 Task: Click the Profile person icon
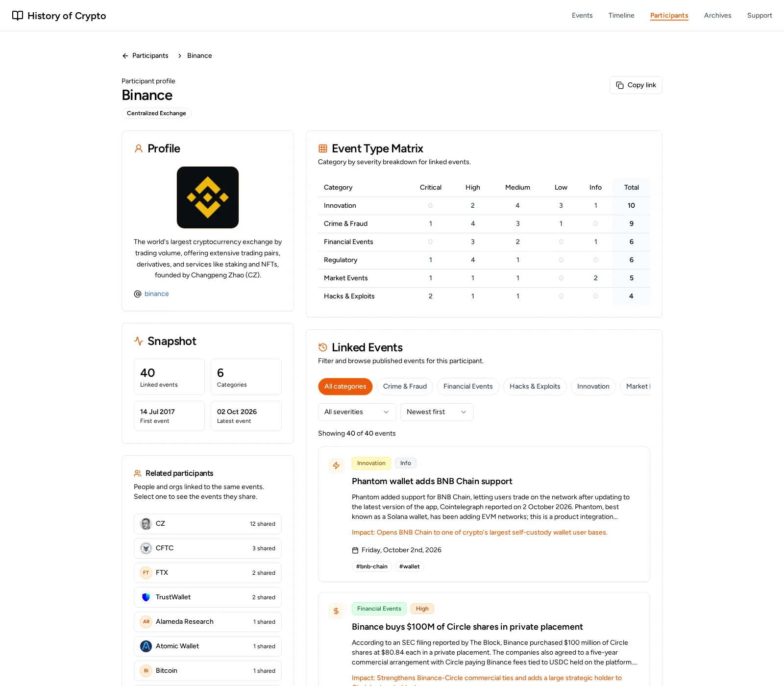click(139, 148)
